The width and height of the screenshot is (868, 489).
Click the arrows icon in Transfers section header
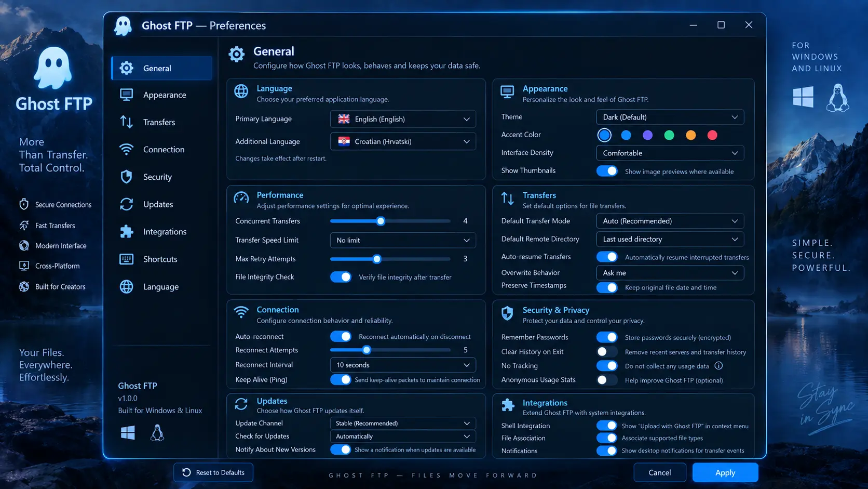507,198
